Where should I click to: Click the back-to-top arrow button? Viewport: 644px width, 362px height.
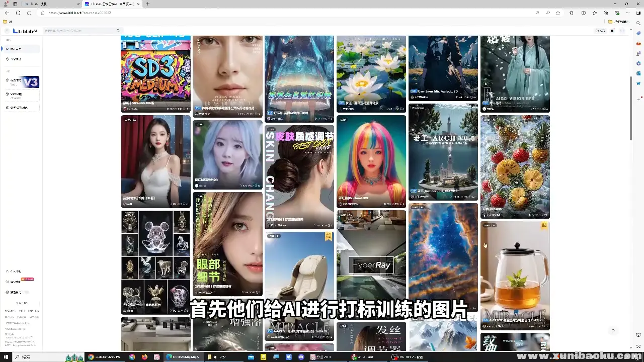coord(613,331)
